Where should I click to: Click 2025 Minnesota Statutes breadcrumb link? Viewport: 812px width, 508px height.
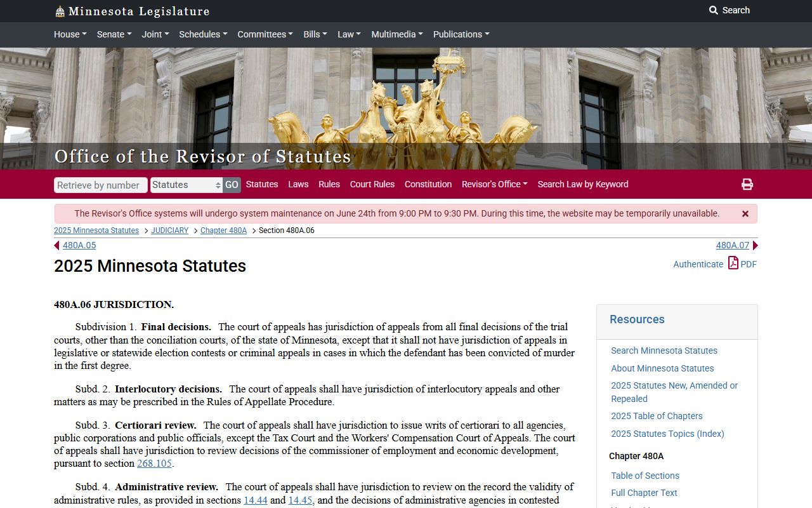tap(96, 231)
